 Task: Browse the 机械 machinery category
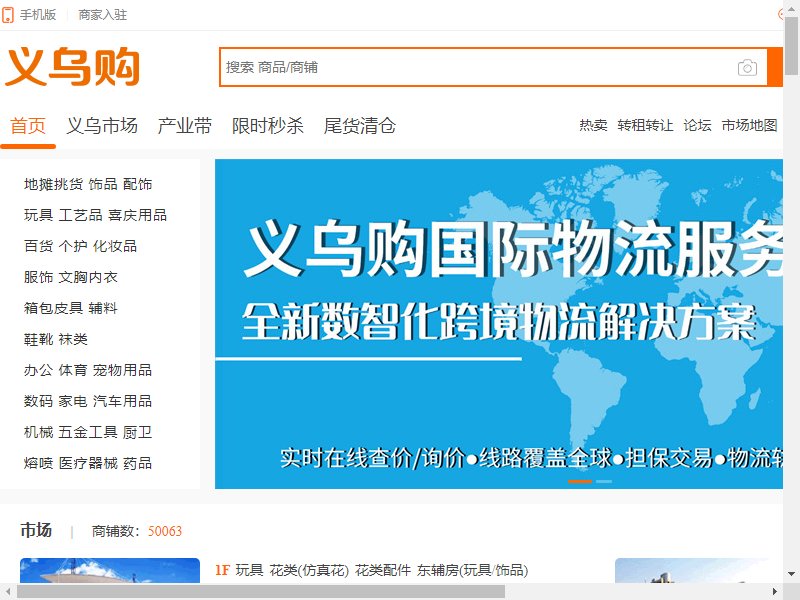tap(38, 433)
